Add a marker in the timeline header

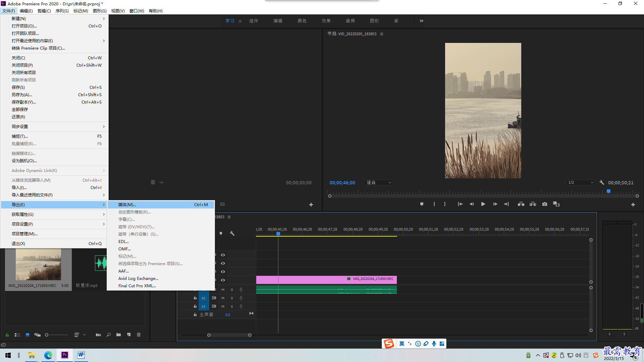[221, 233]
